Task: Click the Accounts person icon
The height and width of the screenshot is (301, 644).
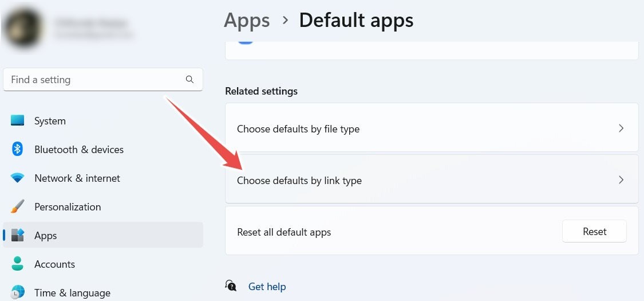Action: coord(17,264)
